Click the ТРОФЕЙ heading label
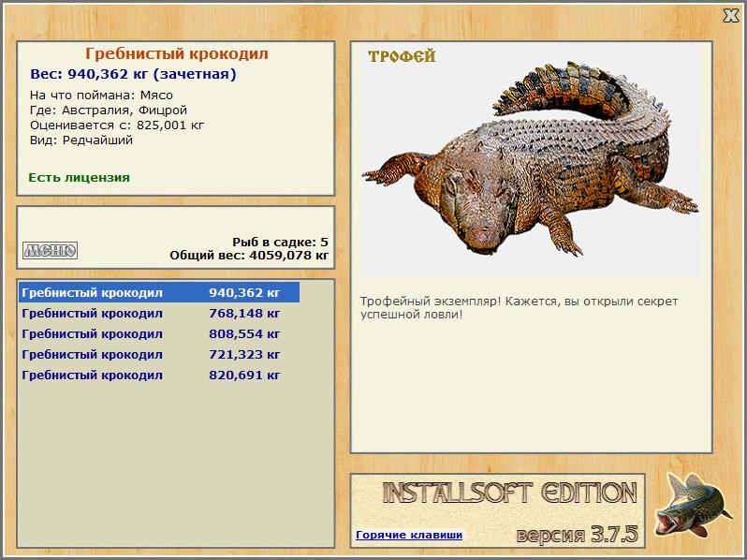This screenshot has height=560, width=747. (402, 57)
